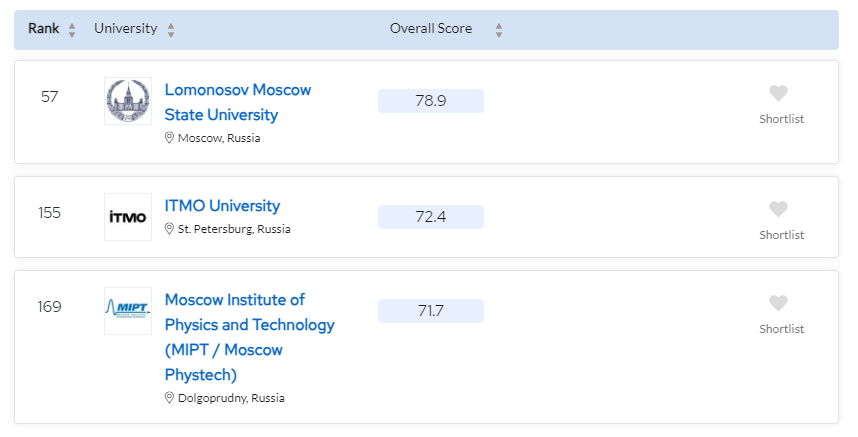858x437 pixels.
Task: Click the MIPT logo thumbnail
Action: [x=128, y=311]
